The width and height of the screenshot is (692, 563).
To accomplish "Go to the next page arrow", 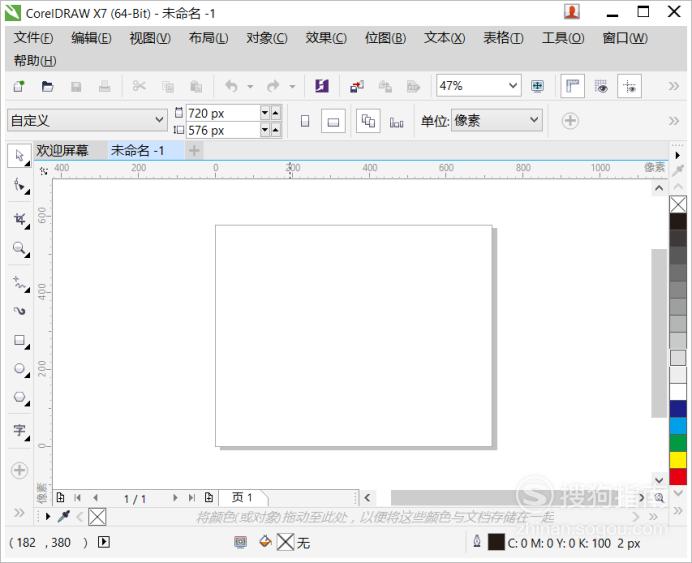I will (x=175, y=498).
